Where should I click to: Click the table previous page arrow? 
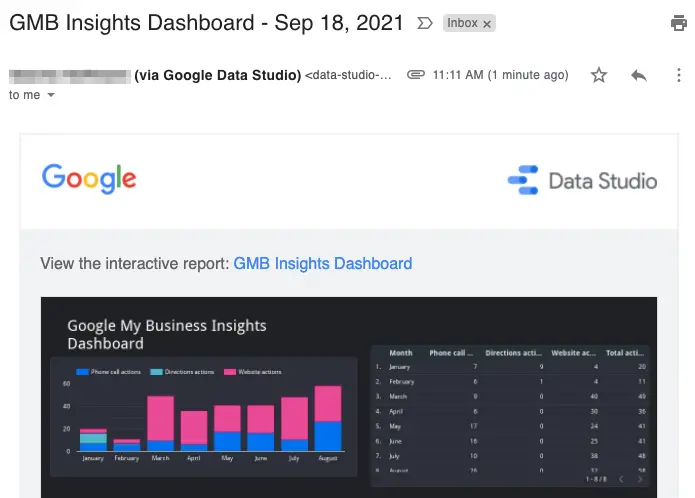pos(621,479)
